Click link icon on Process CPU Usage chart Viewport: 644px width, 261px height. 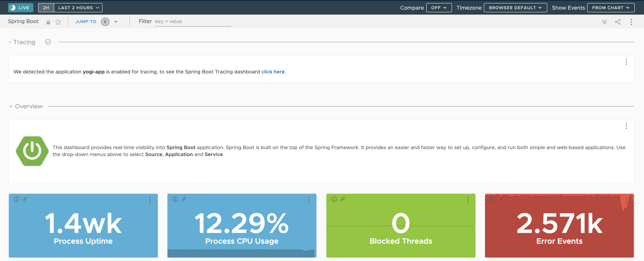[x=184, y=199]
